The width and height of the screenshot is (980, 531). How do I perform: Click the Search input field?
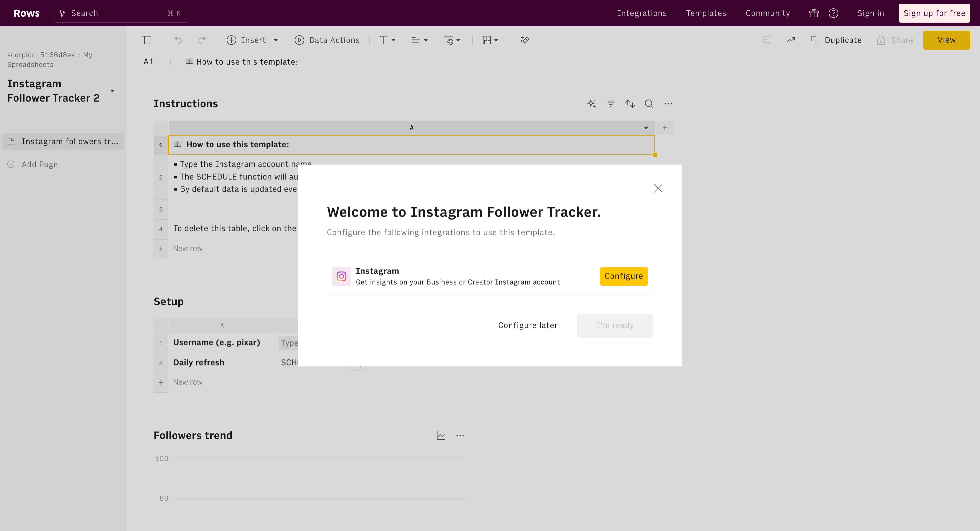point(121,13)
